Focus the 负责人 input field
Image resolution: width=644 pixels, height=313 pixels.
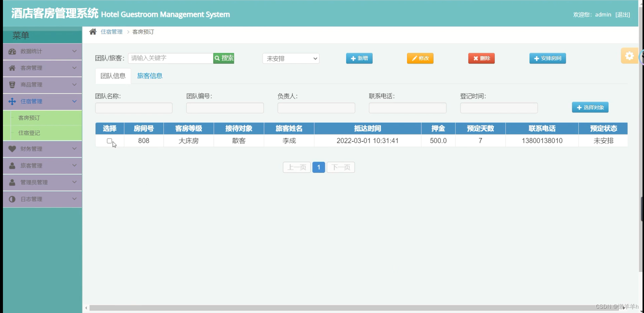point(316,108)
